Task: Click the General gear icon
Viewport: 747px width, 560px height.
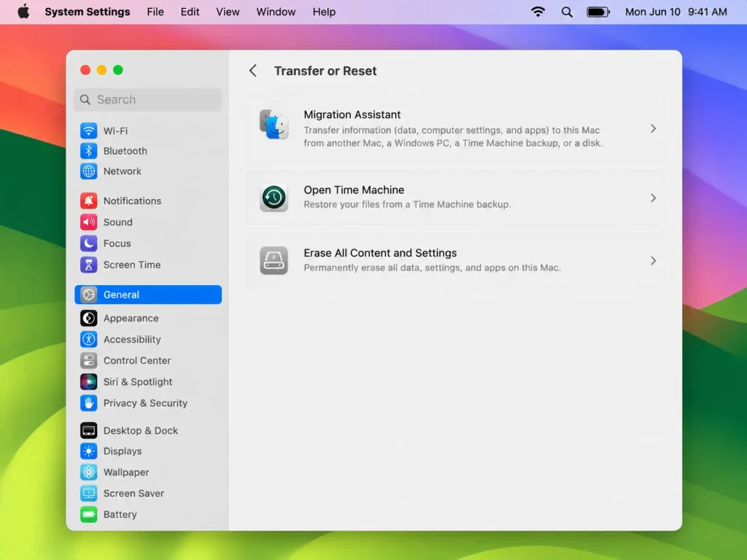Action: click(88, 295)
